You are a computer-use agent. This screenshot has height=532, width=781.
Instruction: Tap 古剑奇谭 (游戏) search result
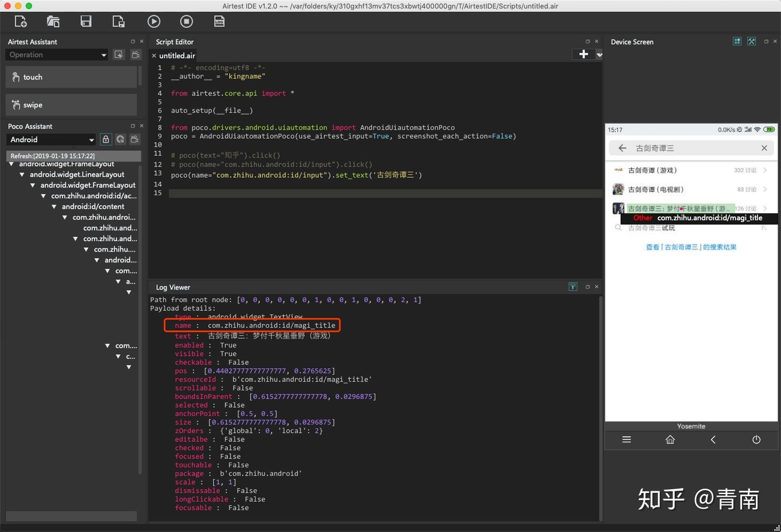(691, 170)
